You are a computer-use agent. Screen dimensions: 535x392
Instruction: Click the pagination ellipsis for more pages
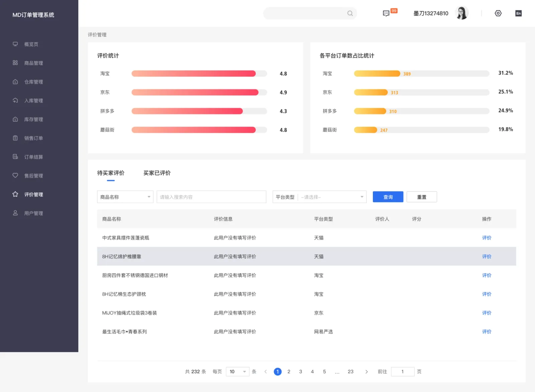pos(337,372)
